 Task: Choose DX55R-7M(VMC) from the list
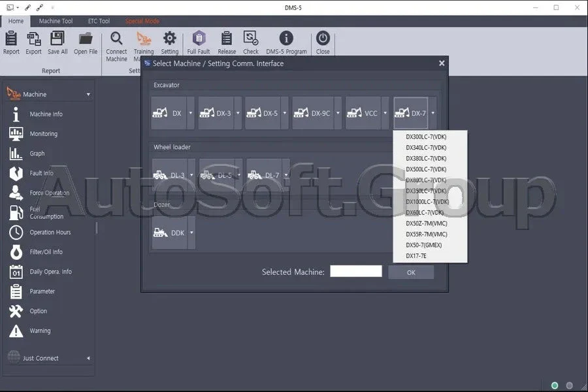pos(427,235)
